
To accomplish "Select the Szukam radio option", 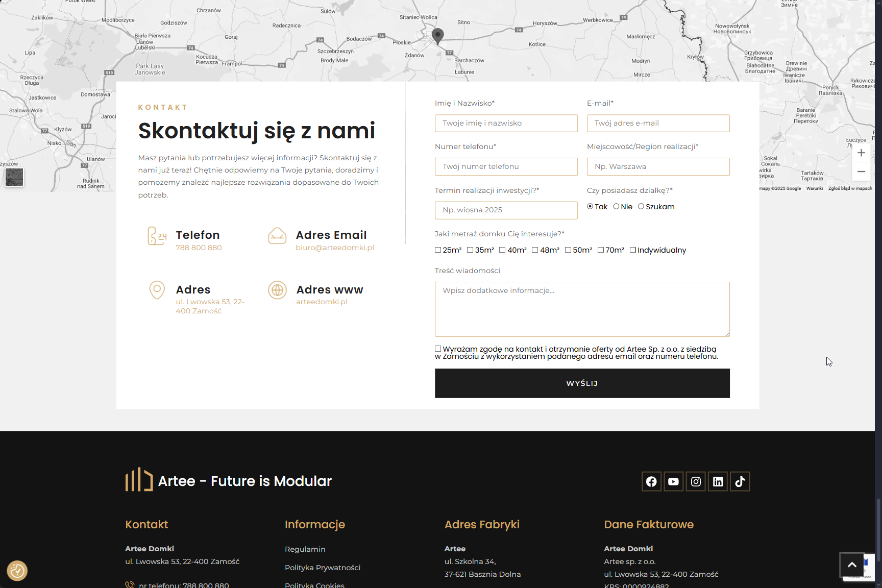I will 641,207.
